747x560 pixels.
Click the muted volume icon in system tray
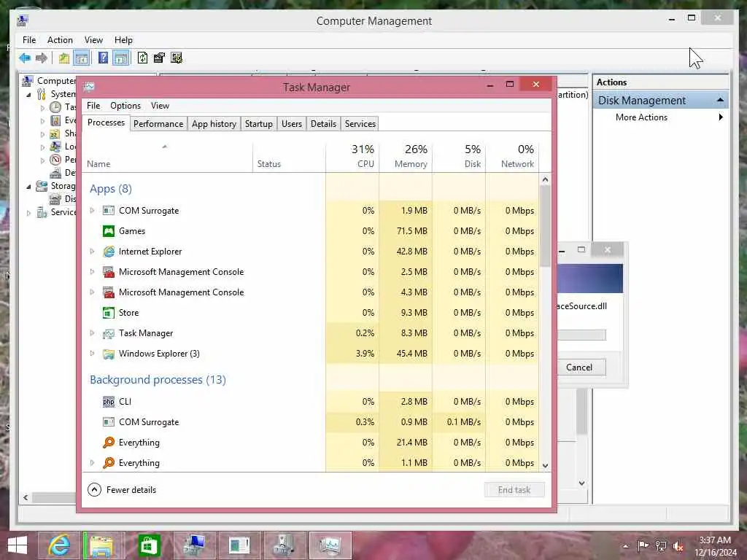coord(678,546)
